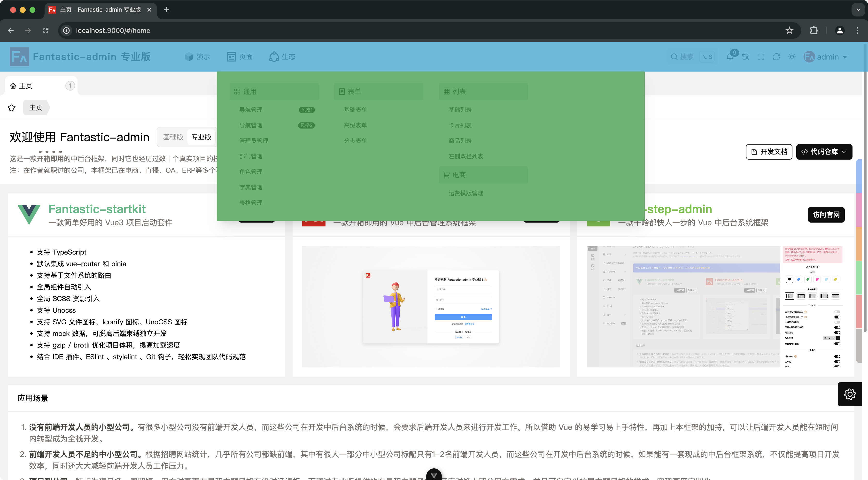Enter fullscreen mode via header icon

point(761,57)
